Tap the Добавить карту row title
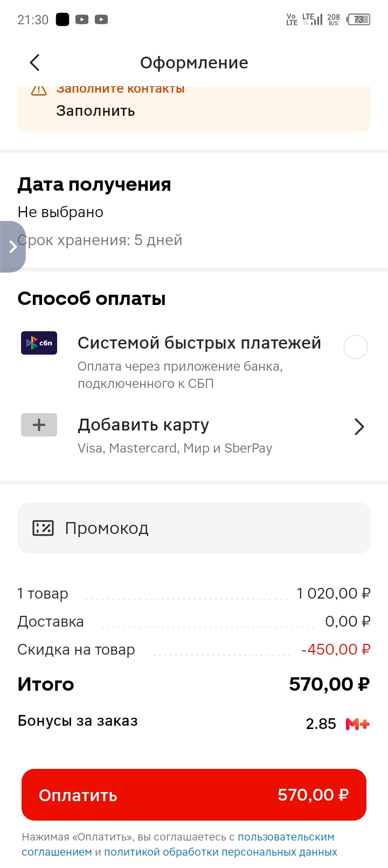 click(143, 425)
